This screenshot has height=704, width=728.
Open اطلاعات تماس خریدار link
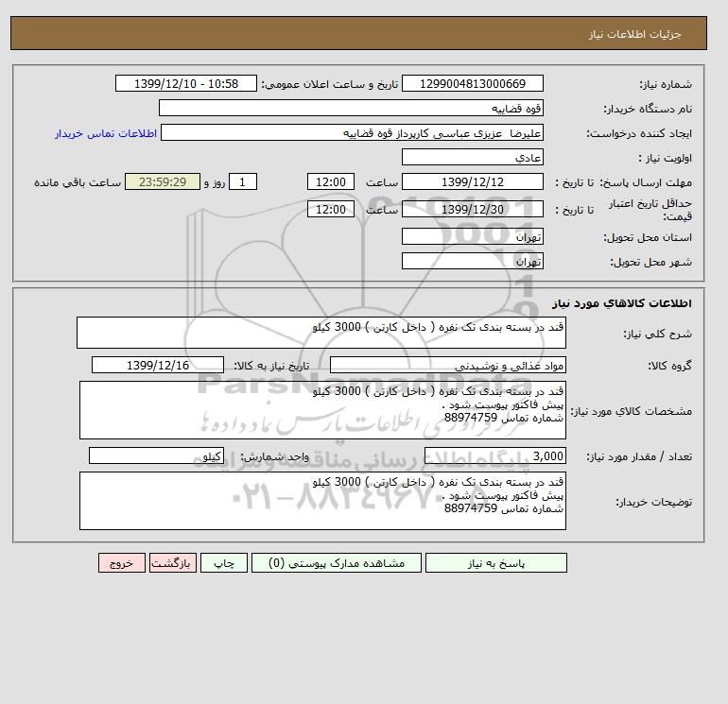(106, 133)
